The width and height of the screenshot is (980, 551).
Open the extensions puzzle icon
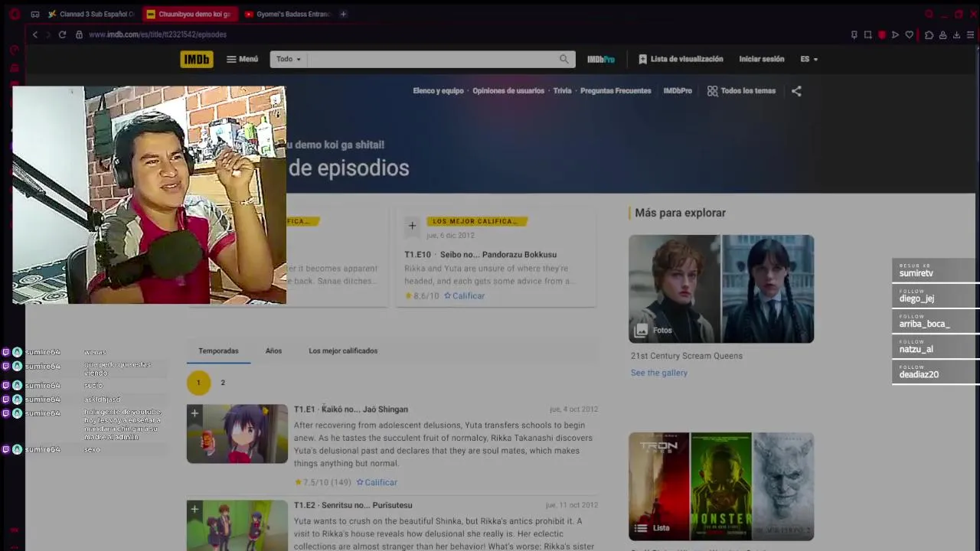929,34
